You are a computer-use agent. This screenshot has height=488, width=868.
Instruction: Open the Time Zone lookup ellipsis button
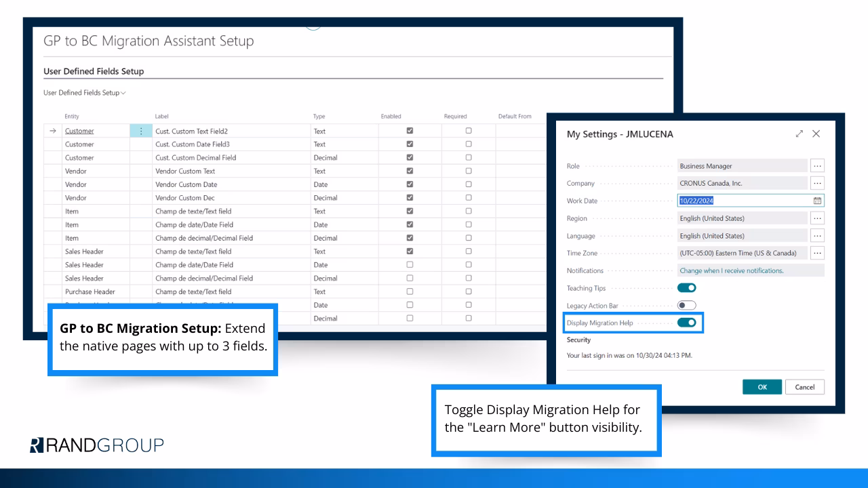pyautogui.click(x=817, y=253)
